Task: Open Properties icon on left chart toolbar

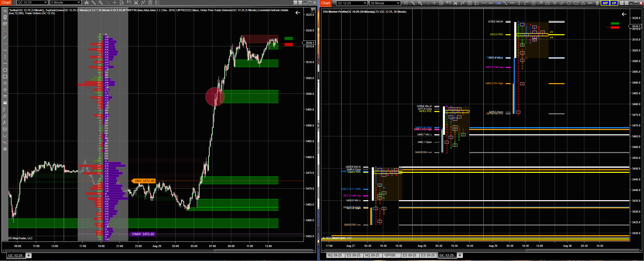Action: [x=150, y=3]
